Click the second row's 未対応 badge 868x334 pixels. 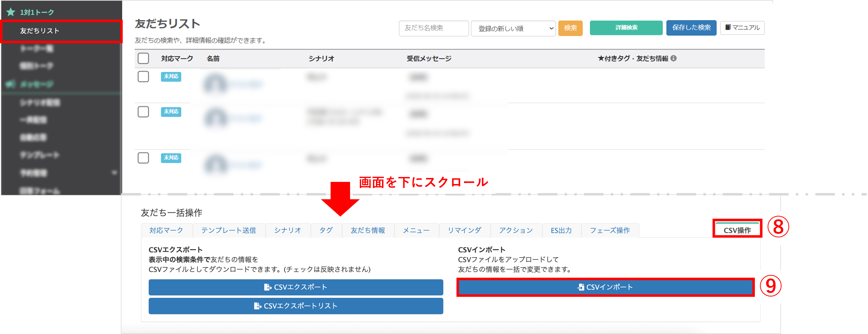coord(171,112)
